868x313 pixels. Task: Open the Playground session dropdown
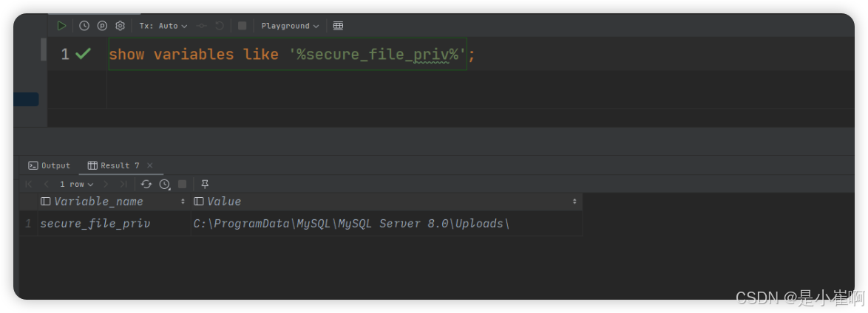pyautogui.click(x=290, y=25)
